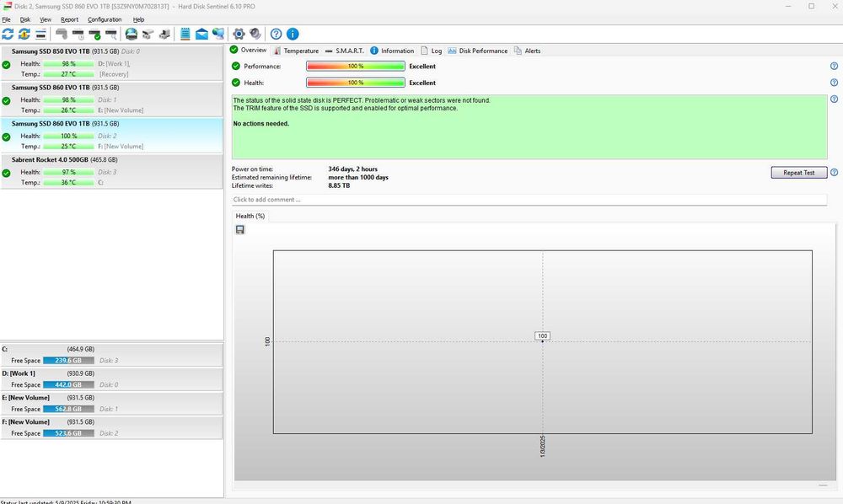The height and width of the screenshot is (504, 843).
Task: Open the File menu
Action: (7, 19)
